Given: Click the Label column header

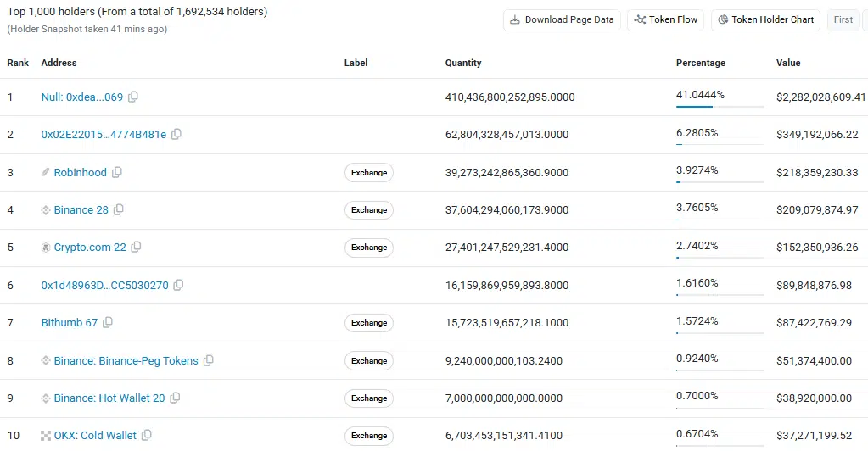Looking at the screenshot, I should click(356, 63).
